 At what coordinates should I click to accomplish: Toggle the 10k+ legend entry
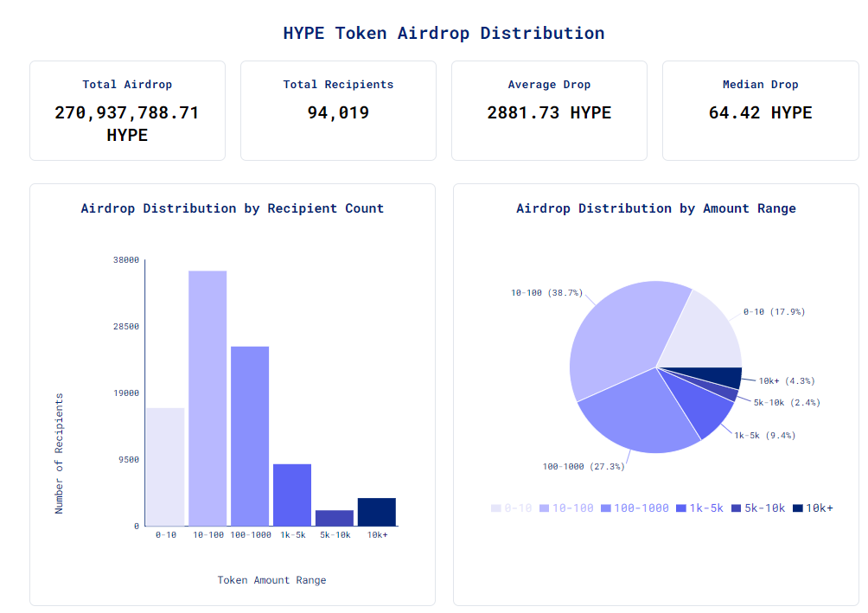[x=813, y=508]
